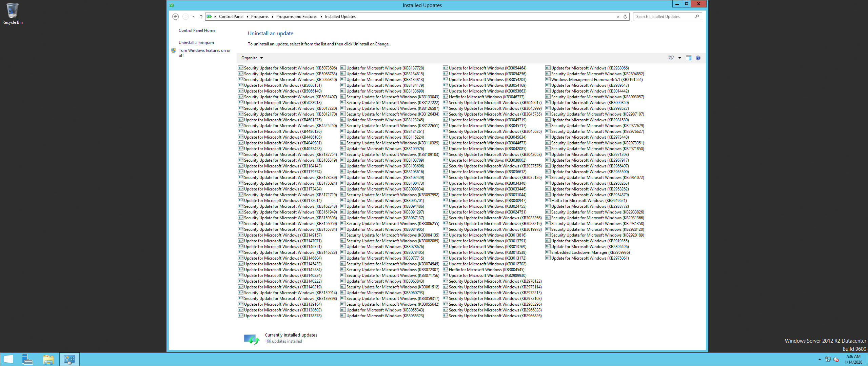The width and height of the screenshot is (868, 366).
Task: Open the recent locations dropdown arrow
Action: click(x=193, y=17)
